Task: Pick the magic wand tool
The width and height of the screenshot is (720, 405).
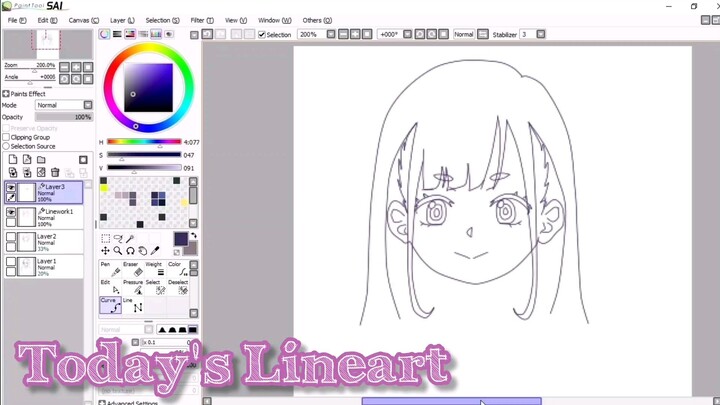Action: coord(130,238)
